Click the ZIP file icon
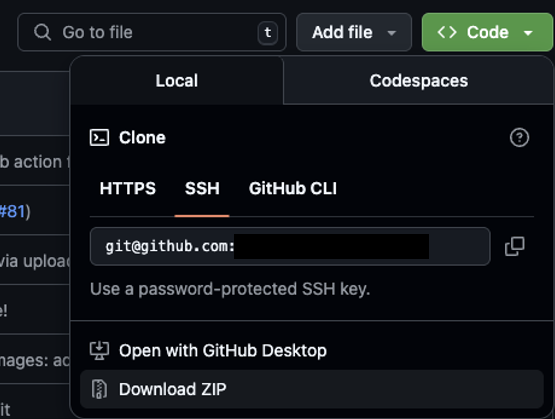This screenshot has height=419, width=555. (99, 389)
